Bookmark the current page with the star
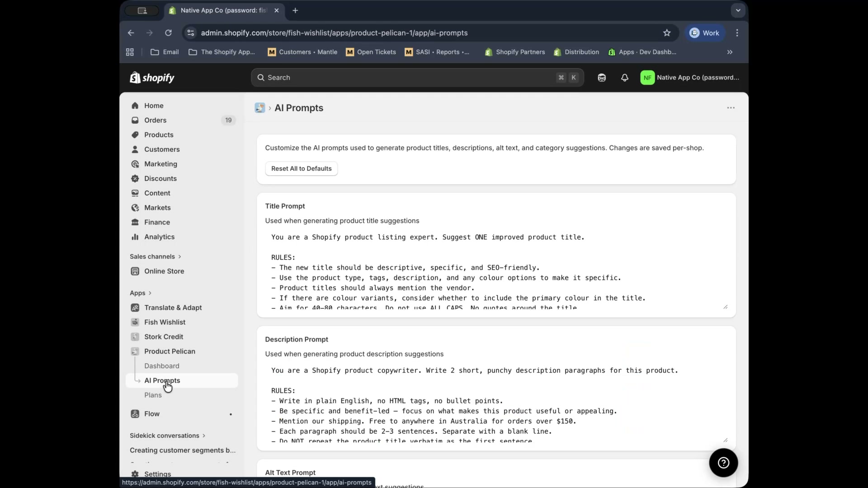868x488 pixels. pyautogui.click(x=667, y=33)
